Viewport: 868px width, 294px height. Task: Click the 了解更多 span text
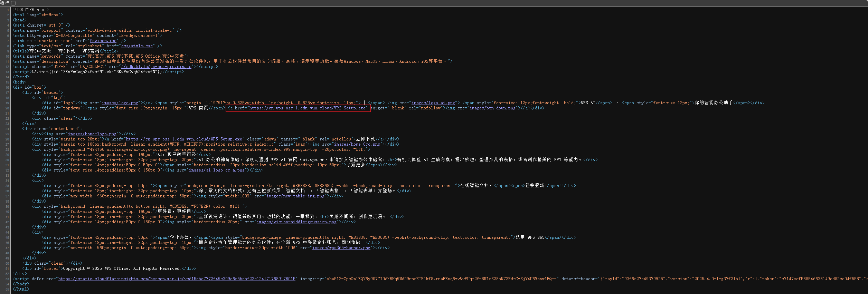(x=356, y=165)
